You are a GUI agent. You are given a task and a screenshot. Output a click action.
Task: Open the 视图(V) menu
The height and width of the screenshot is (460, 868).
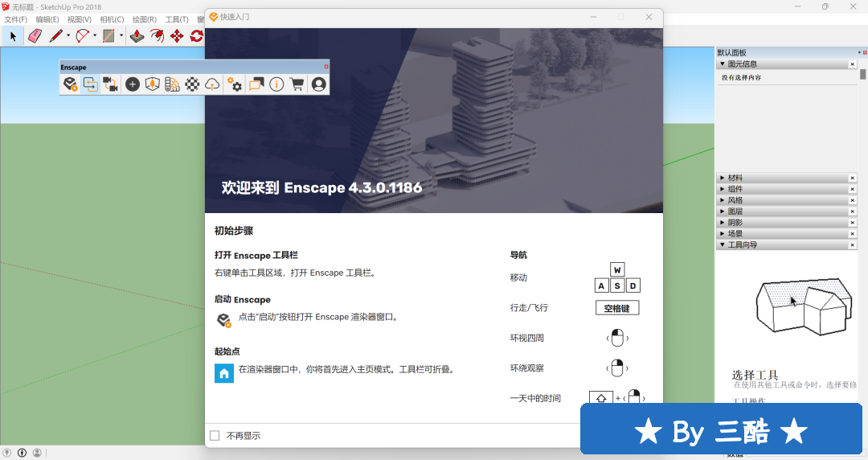click(x=79, y=19)
